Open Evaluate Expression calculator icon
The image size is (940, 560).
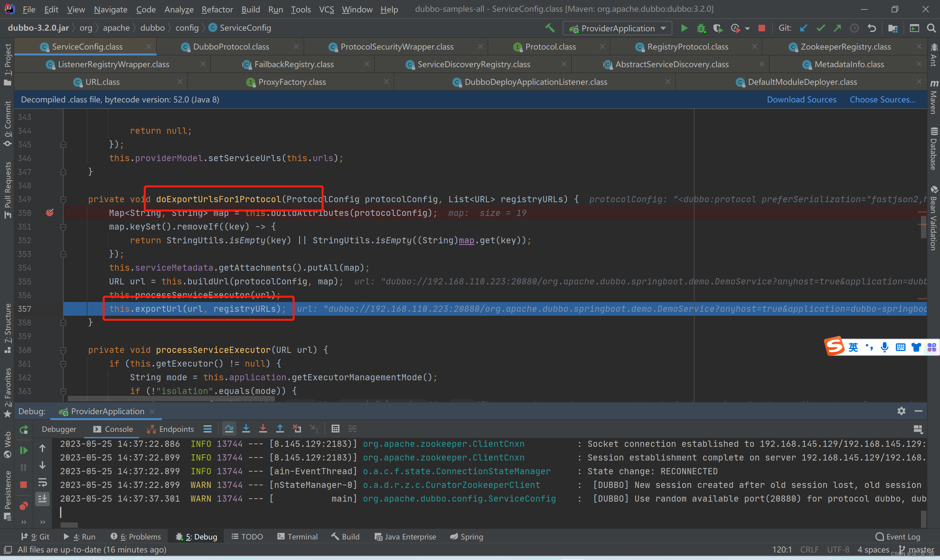point(335,429)
